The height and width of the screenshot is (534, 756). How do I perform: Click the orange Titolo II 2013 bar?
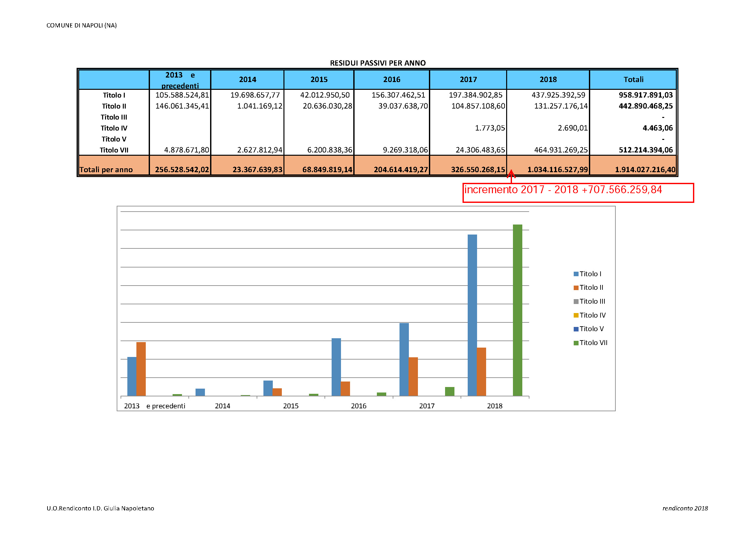pyautogui.click(x=141, y=369)
